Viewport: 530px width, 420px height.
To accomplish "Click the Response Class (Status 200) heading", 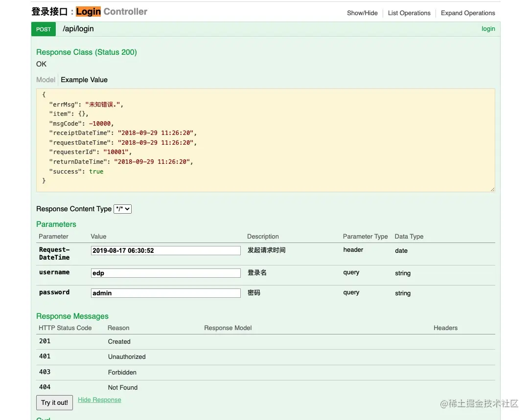I will pos(87,52).
